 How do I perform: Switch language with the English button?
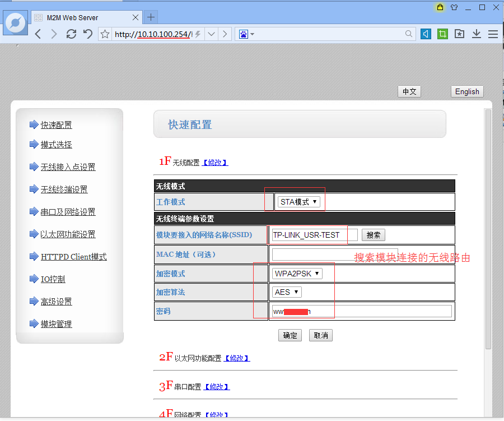click(466, 92)
